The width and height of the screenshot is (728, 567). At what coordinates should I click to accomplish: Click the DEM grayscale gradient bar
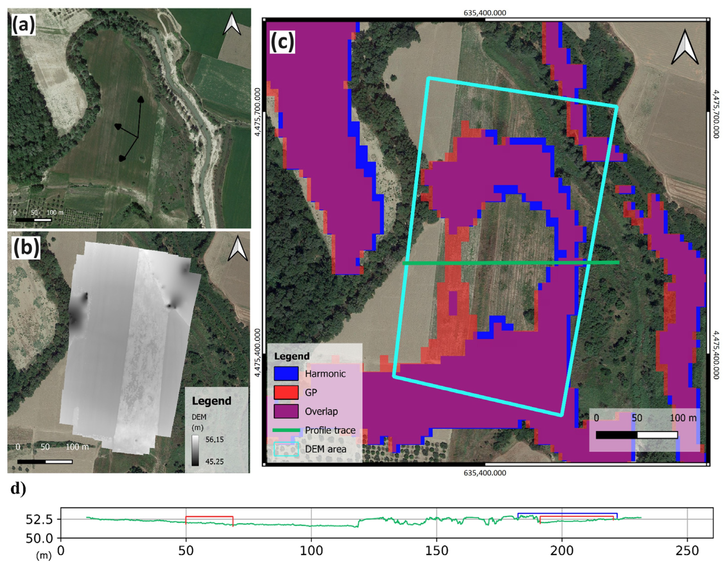click(x=195, y=450)
